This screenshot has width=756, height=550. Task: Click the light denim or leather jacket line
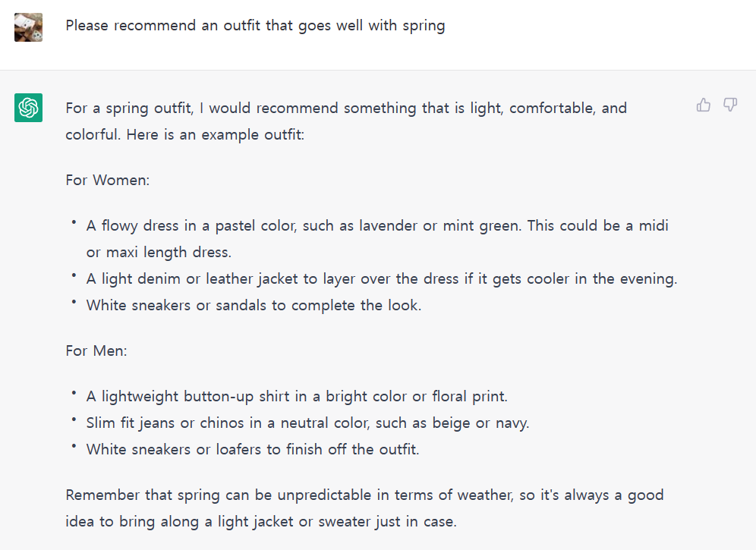pyautogui.click(x=382, y=279)
